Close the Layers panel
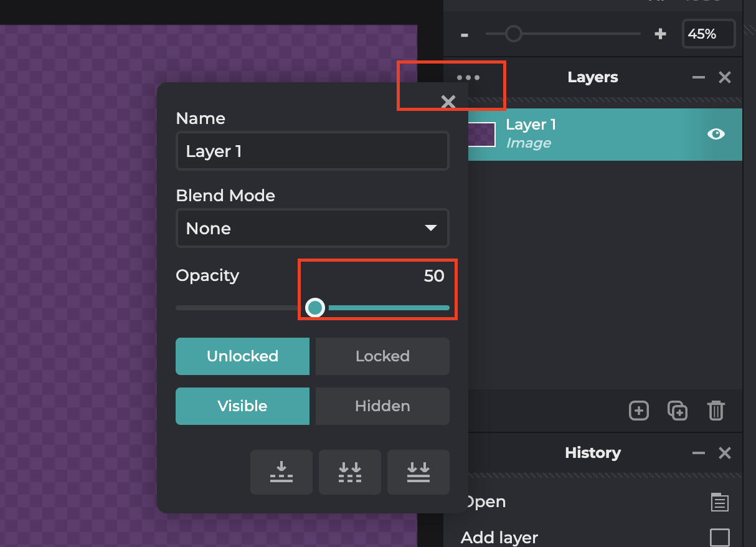The width and height of the screenshot is (756, 547). pyautogui.click(x=725, y=78)
